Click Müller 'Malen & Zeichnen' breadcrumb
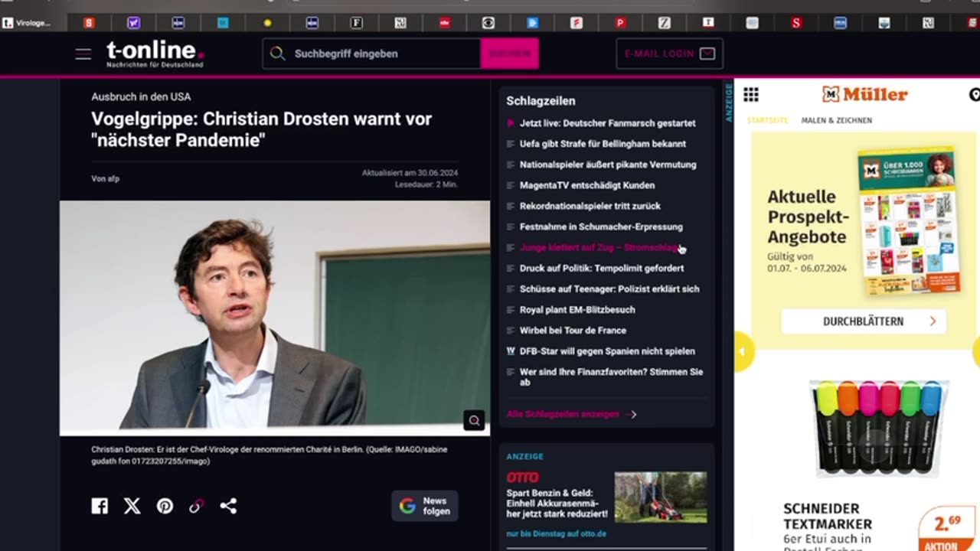The height and width of the screenshot is (551, 980). [837, 120]
